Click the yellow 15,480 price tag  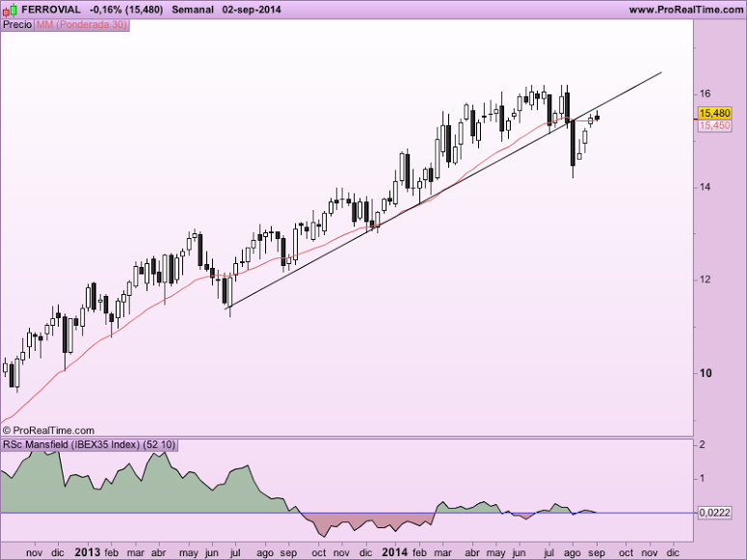point(715,114)
